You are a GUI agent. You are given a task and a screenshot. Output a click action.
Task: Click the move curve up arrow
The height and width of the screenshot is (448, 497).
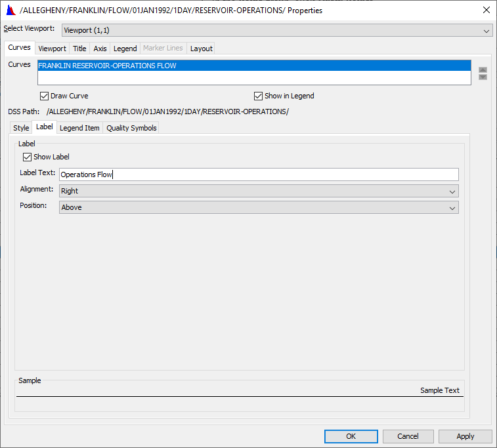click(483, 70)
